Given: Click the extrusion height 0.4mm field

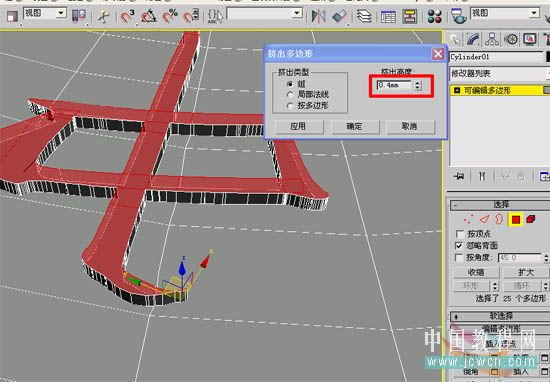Looking at the screenshot, I should (395, 85).
